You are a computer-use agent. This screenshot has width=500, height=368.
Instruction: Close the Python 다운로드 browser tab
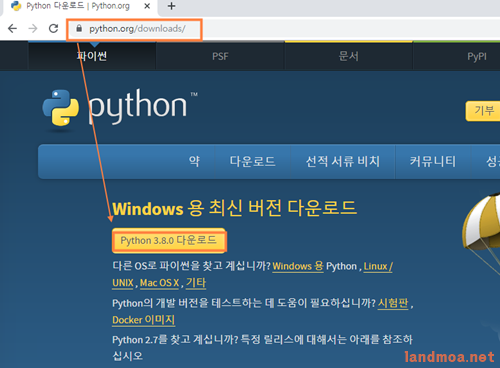tap(147, 6)
